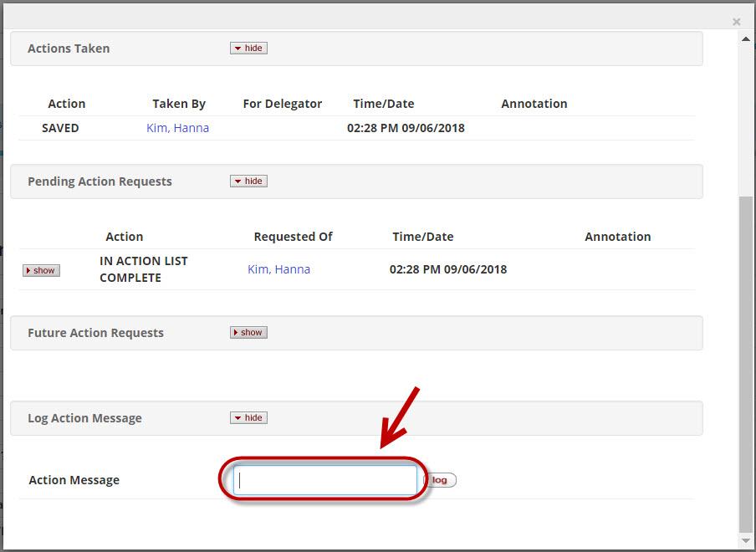Expand Future Action Requests with show button
756x552 pixels.
(248, 333)
